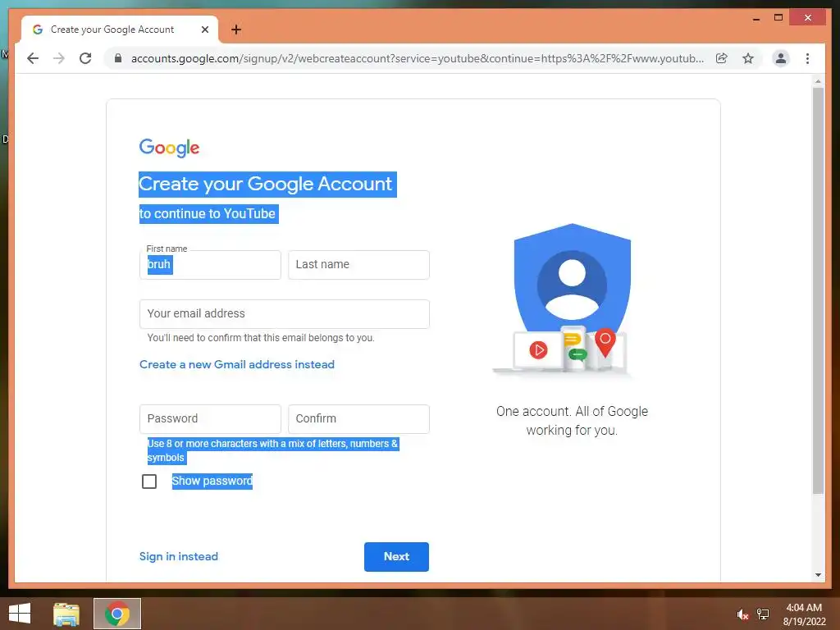Click the page vertical scrollbar thumb
This screenshot has width=840, height=630.
[x=818, y=290]
